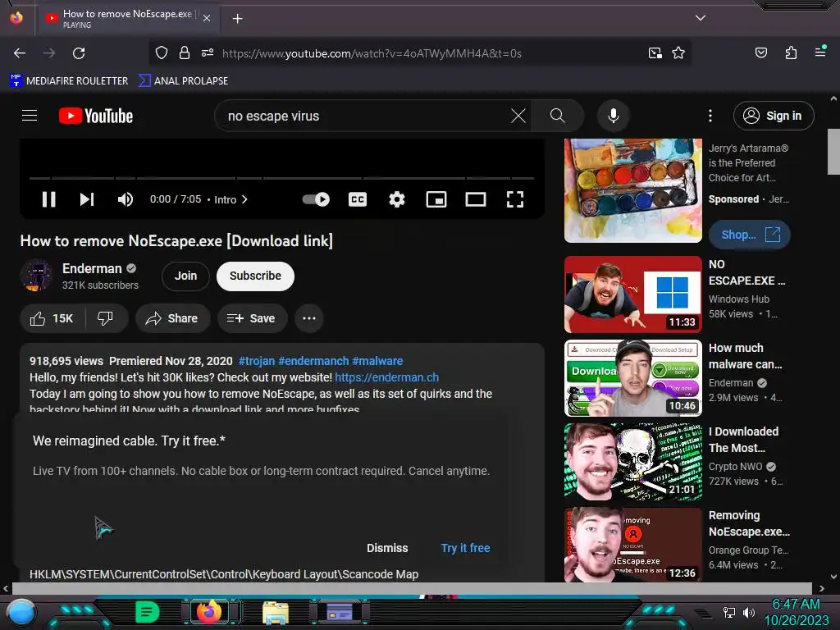Image resolution: width=840 pixels, height=630 pixels.
Task: Click the #endermanch hashtag
Action: pyautogui.click(x=313, y=361)
